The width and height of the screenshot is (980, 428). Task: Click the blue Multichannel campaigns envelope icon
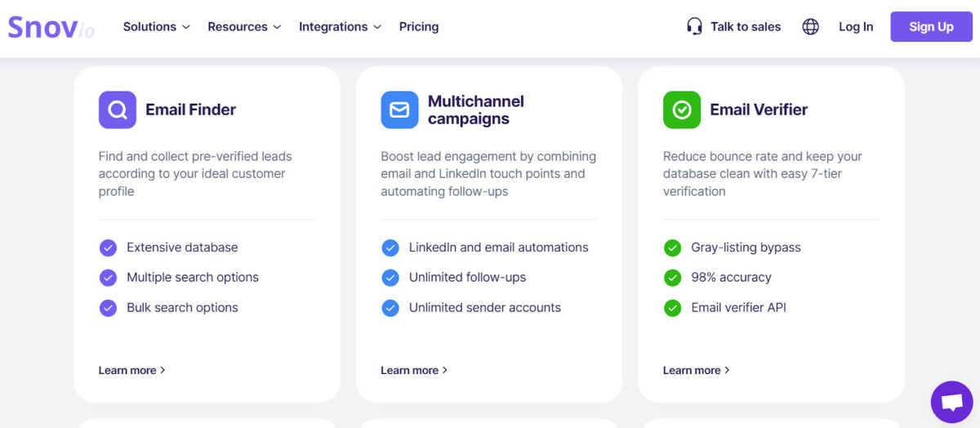click(399, 109)
